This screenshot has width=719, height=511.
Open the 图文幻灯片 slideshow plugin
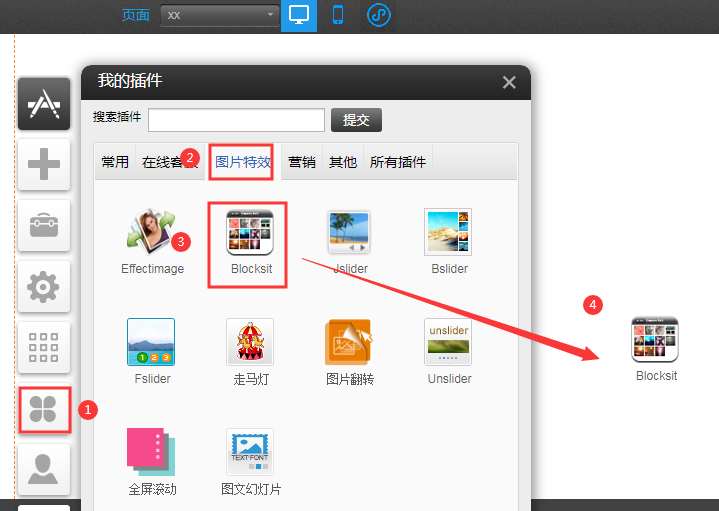click(x=249, y=452)
